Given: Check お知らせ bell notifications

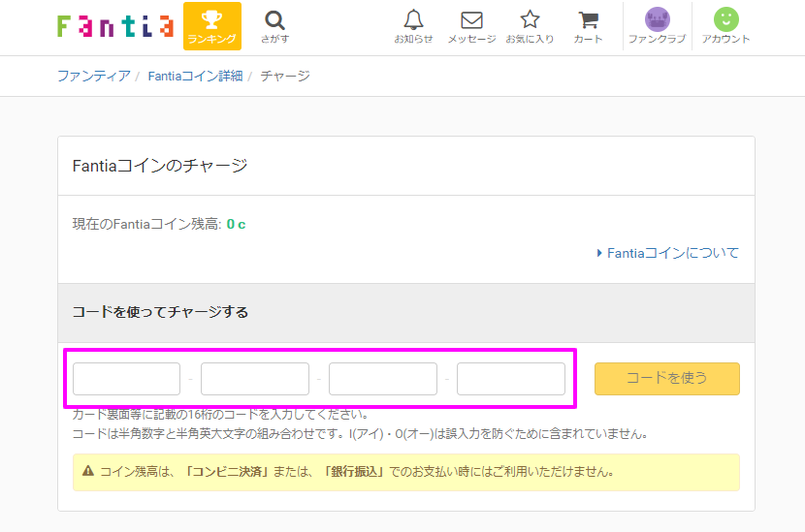Looking at the screenshot, I should (413, 26).
